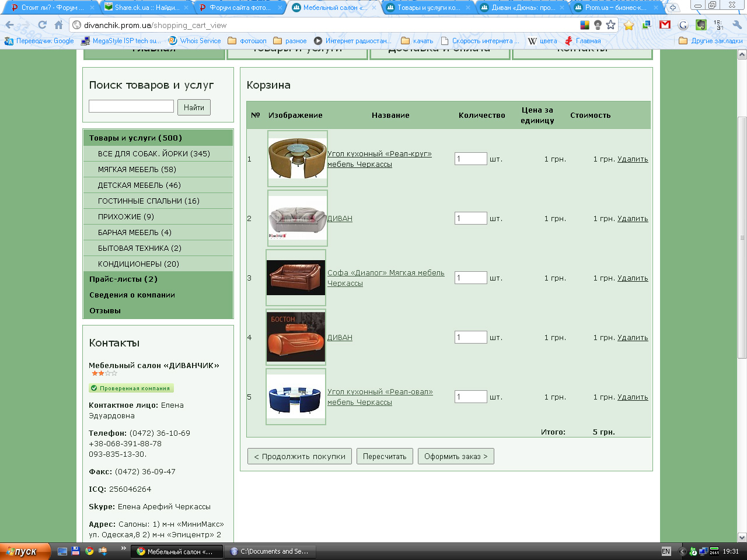Click the product search text field
The height and width of the screenshot is (560, 747).
click(131, 106)
